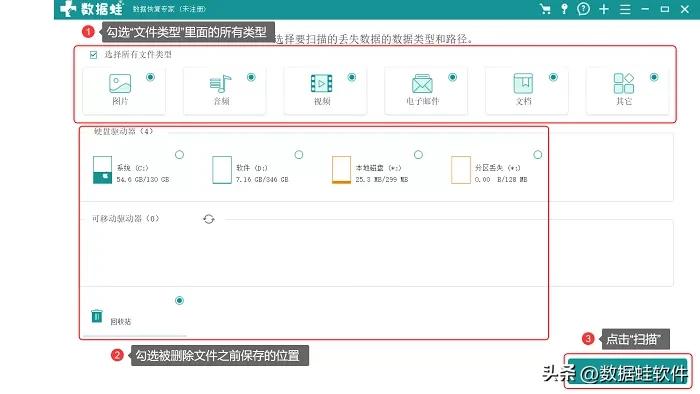Select the 本地磁盘 drive radio button
This screenshot has height=394, width=700.
coord(418,155)
